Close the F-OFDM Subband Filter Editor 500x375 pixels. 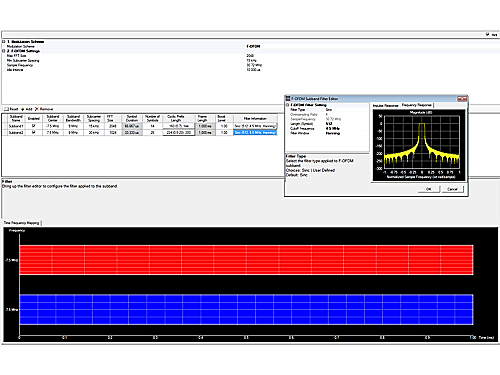click(x=462, y=99)
